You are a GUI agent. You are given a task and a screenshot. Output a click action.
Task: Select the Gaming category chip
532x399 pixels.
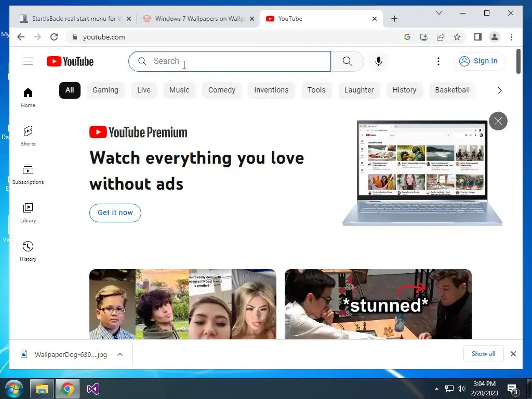pos(105,90)
